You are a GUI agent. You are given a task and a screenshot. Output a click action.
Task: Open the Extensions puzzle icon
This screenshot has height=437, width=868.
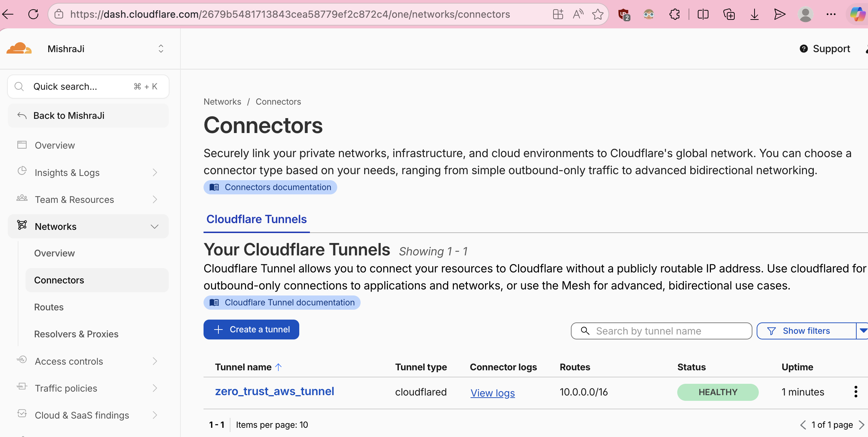coord(674,14)
